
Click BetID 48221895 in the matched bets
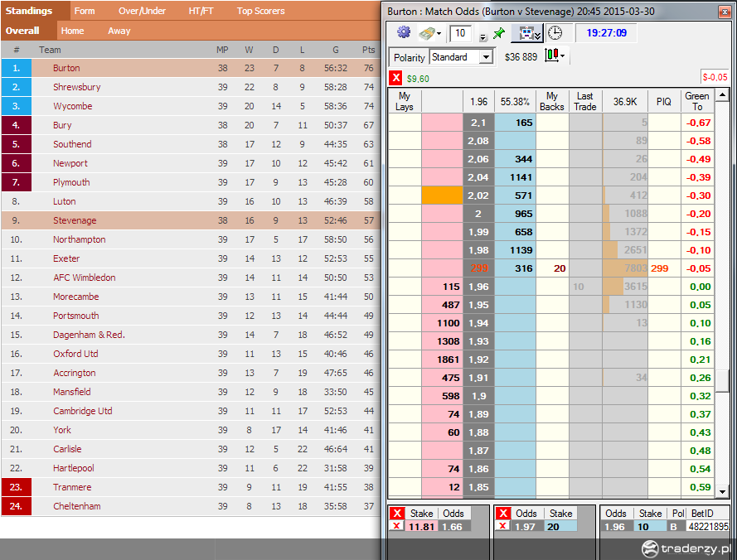708,527
